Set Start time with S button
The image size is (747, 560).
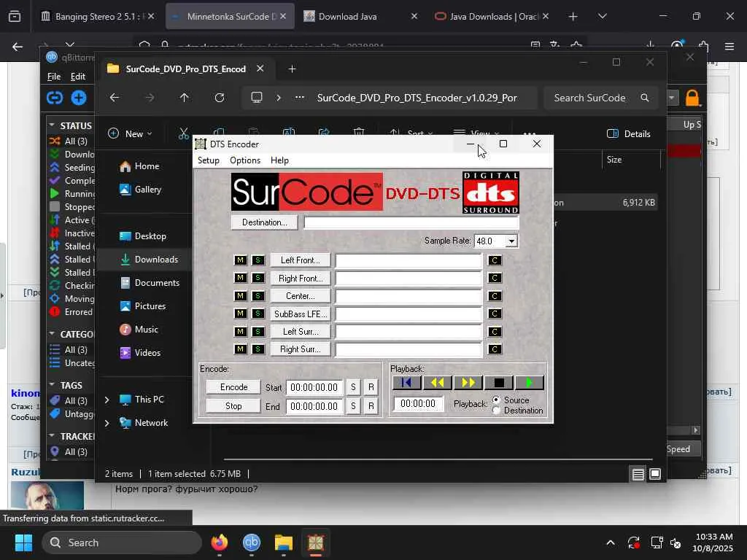[353, 387]
